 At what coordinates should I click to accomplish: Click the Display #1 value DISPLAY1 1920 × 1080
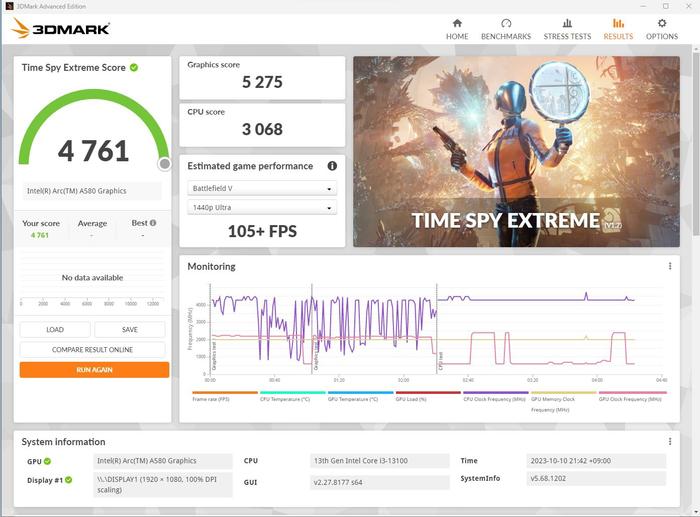point(163,484)
